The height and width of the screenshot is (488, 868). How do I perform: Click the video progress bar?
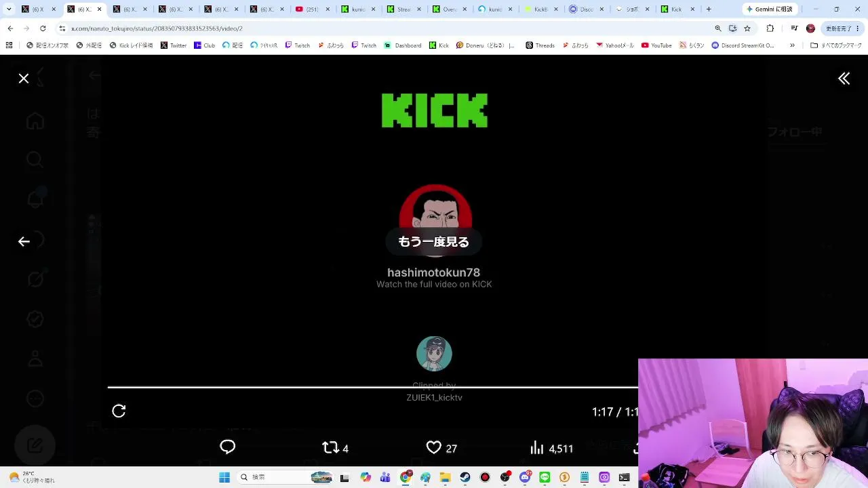tap(373, 388)
